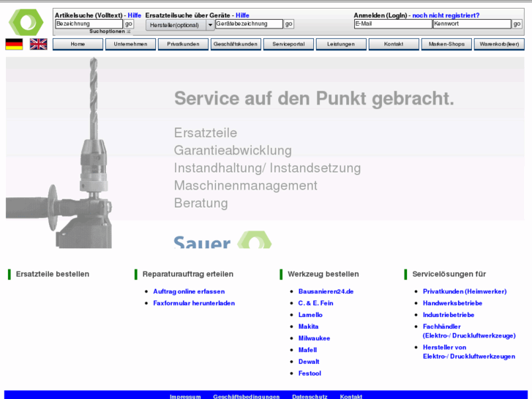Click 'Service auf den Punkt gebracht.' headline
532x399 pixels.
point(314,99)
